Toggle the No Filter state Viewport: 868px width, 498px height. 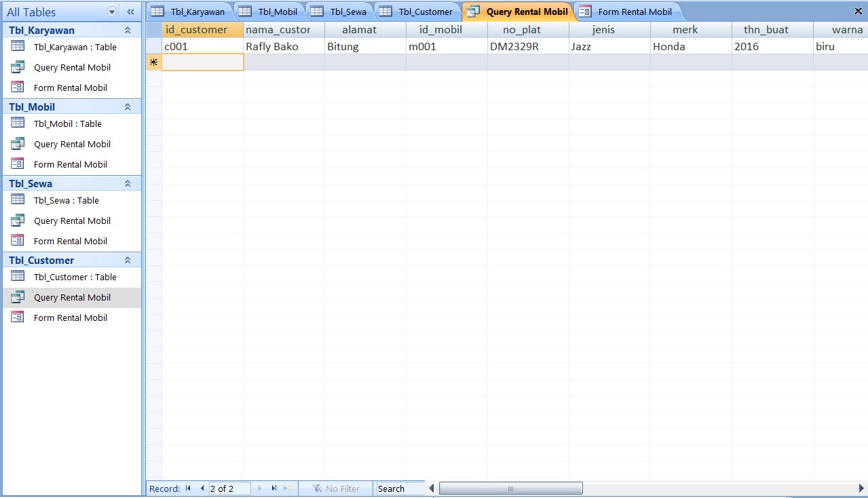click(335, 488)
